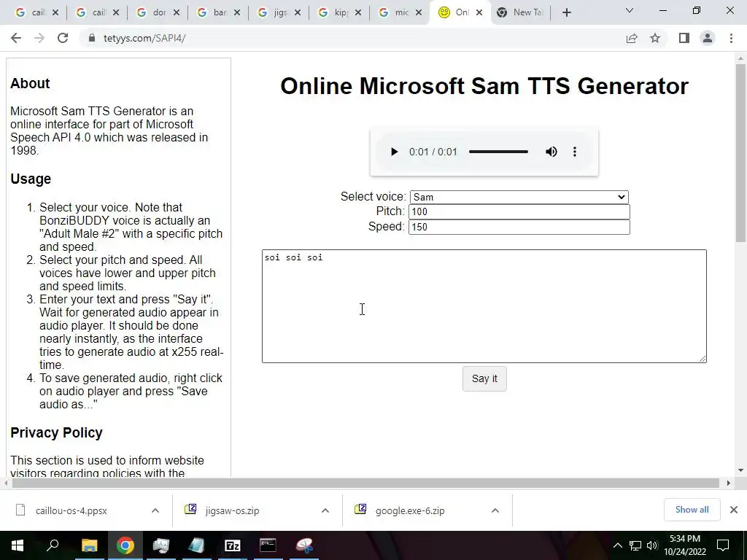
Task: Share this page icon
Action: pyautogui.click(x=632, y=38)
